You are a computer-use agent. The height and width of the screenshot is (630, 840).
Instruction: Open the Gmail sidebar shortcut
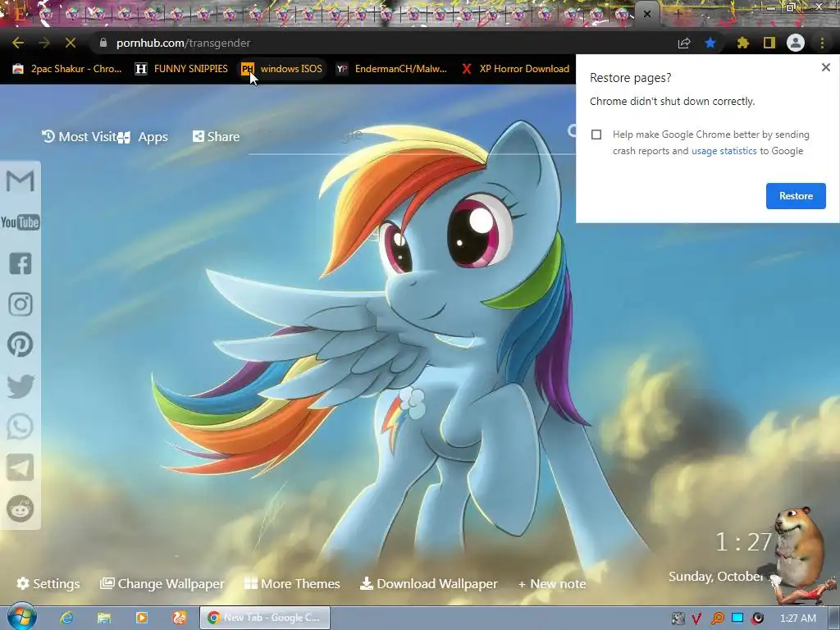click(21, 181)
